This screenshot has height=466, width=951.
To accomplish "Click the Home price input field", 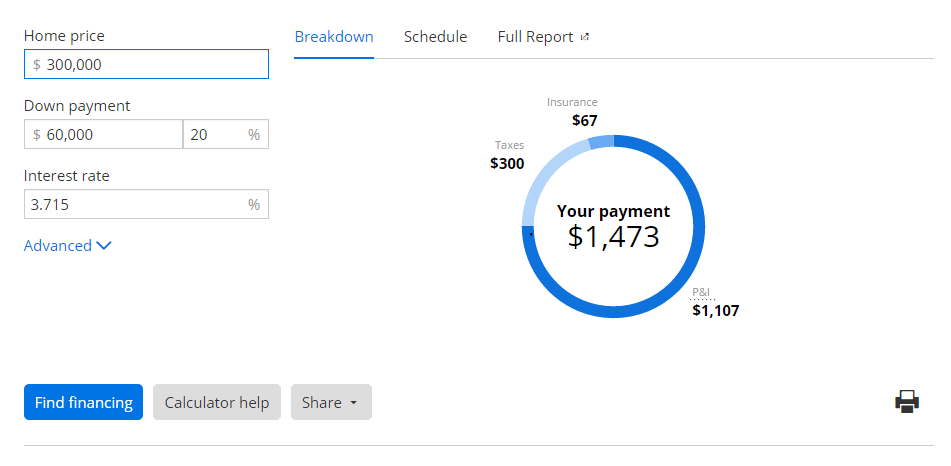I will pos(146,64).
